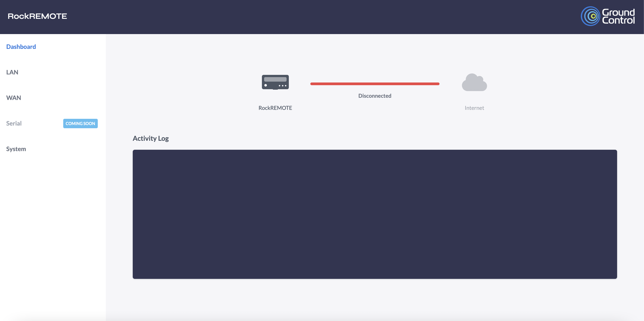Image resolution: width=644 pixels, height=321 pixels.
Task: Click inside the Activity Log console area
Action: coord(375,214)
